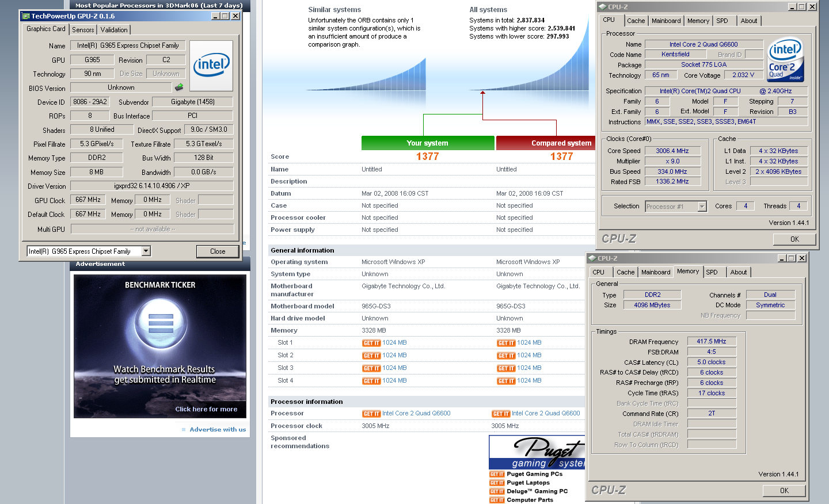Click Core Speed value 3006.4 MHz in CPU-Z

point(672,151)
